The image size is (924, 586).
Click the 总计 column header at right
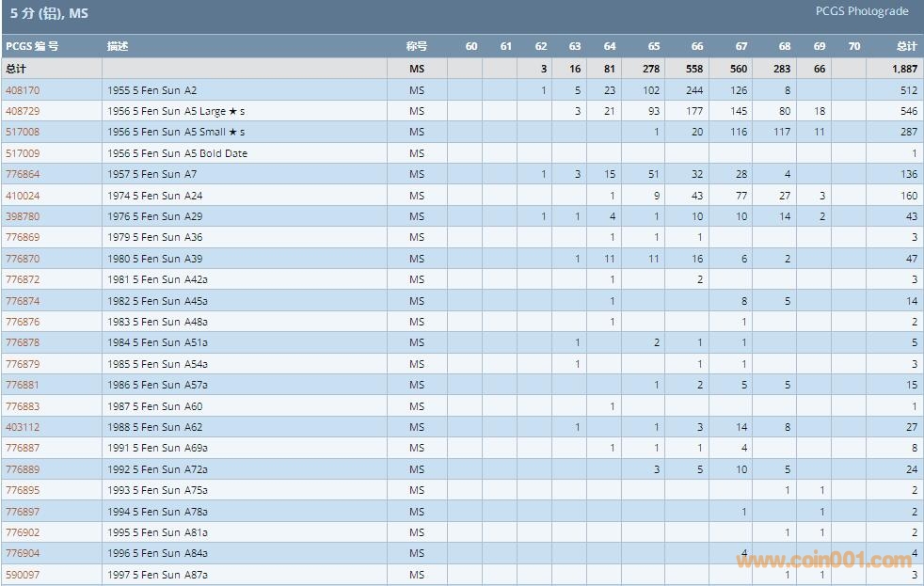click(906, 46)
